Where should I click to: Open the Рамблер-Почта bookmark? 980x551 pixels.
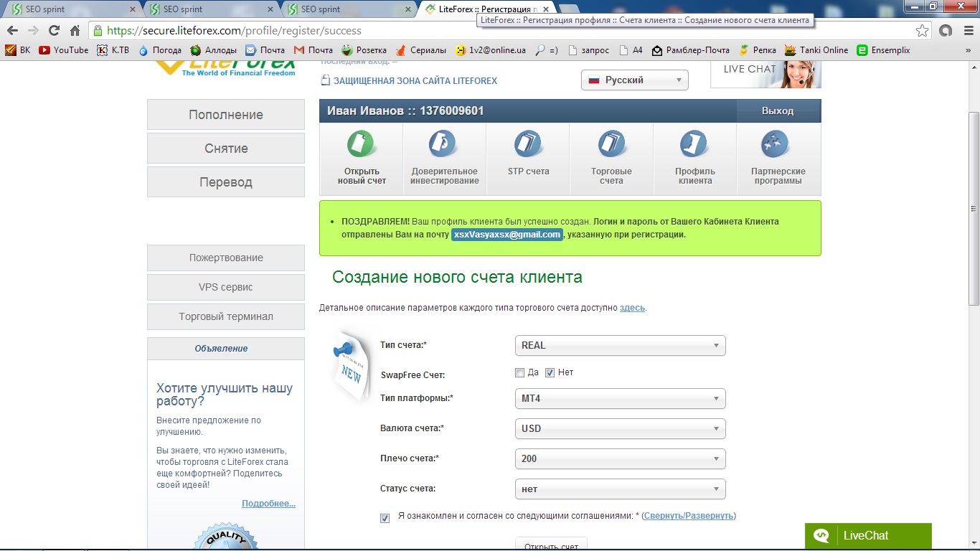point(691,50)
